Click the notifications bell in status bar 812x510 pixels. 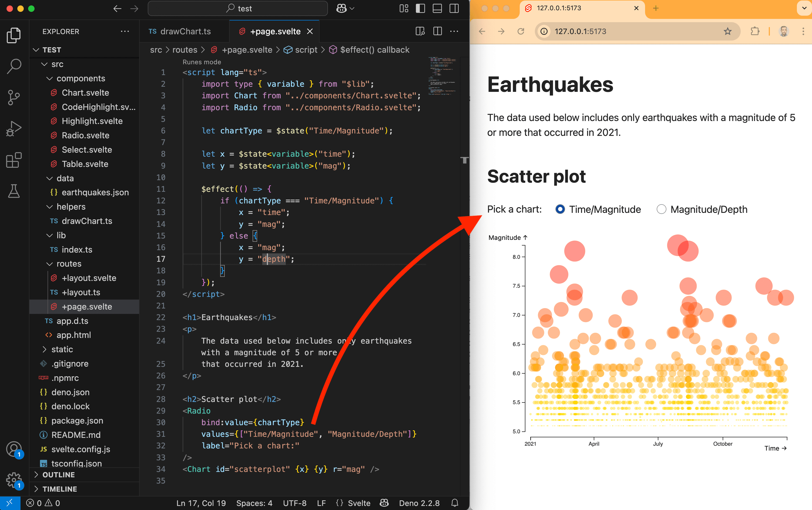coord(455,503)
